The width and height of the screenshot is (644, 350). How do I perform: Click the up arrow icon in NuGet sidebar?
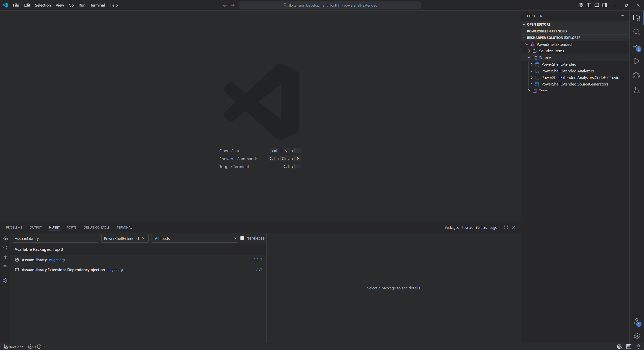tap(5, 257)
